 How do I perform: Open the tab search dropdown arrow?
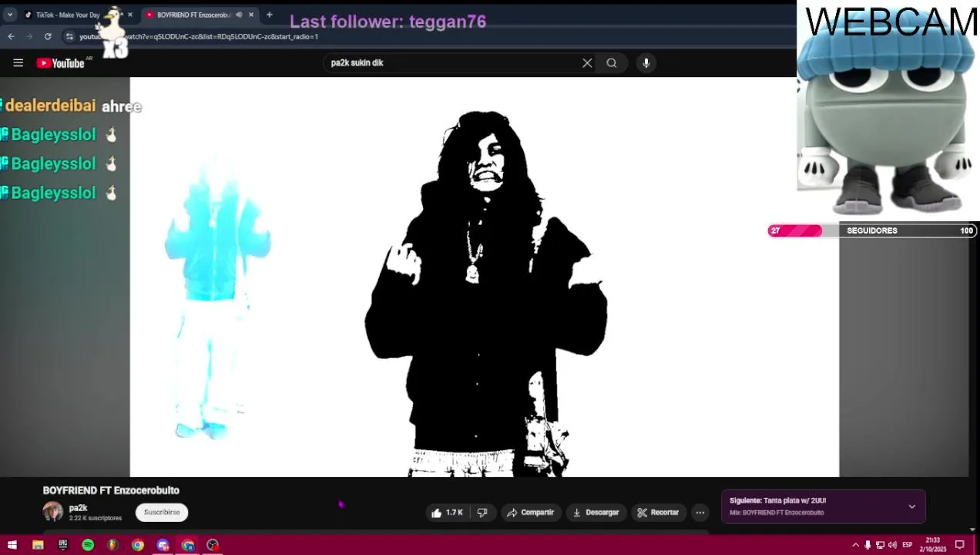point(9,15)
